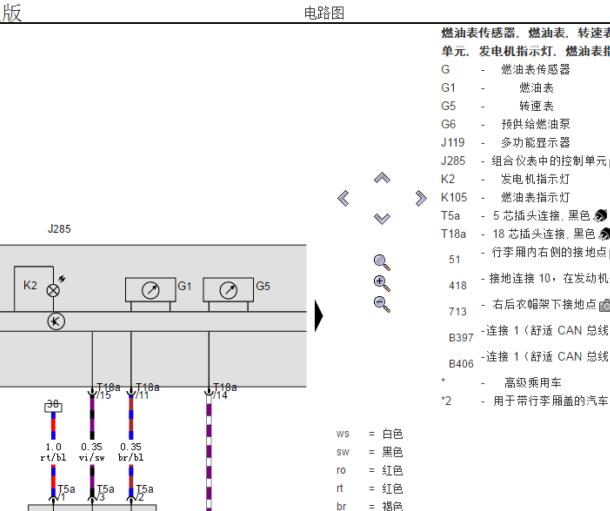Click connector pin label T5a/2
The image size is (610, 511).
(x=144, y=493)
